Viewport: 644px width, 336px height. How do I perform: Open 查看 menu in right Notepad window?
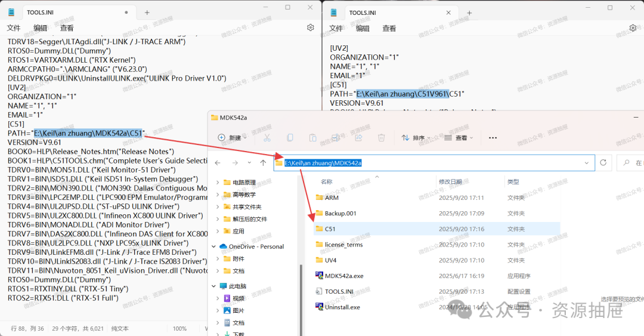tap(389, 29)
